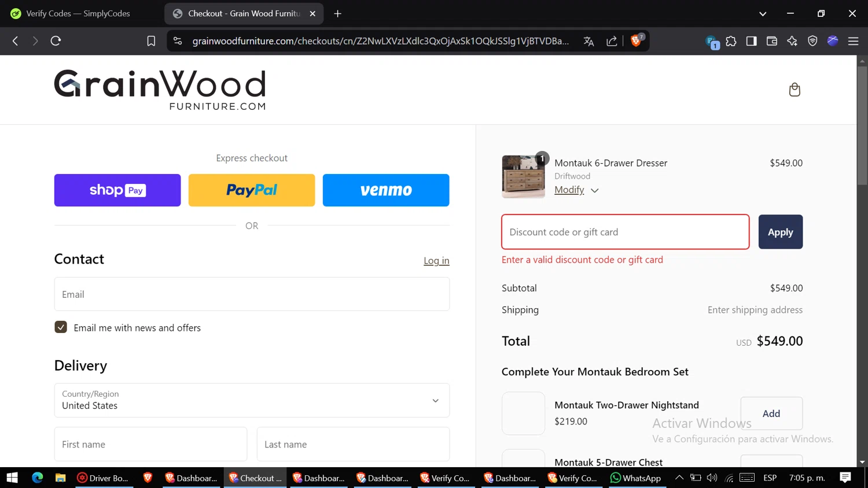Click 'Enter shipping address' text
This screenshot has height=488, width=868.
click(x=755, y=310)
